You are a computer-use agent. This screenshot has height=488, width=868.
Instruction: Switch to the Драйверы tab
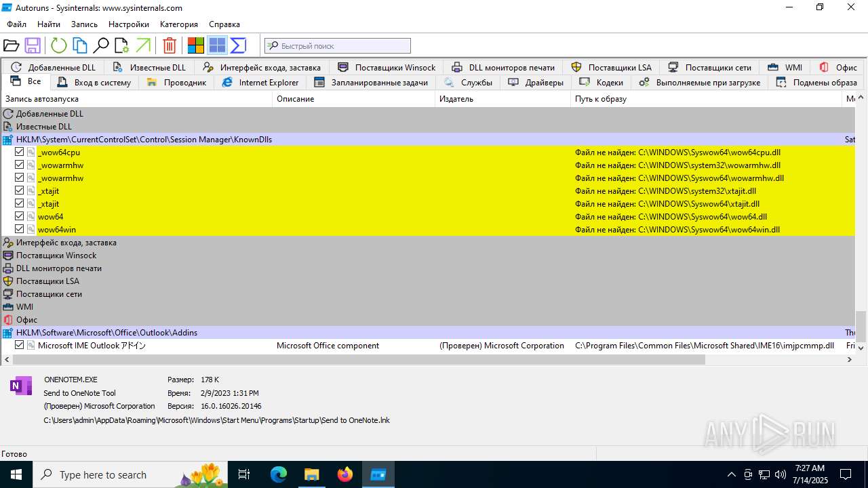pyautogui.click(x=536, y=82)
